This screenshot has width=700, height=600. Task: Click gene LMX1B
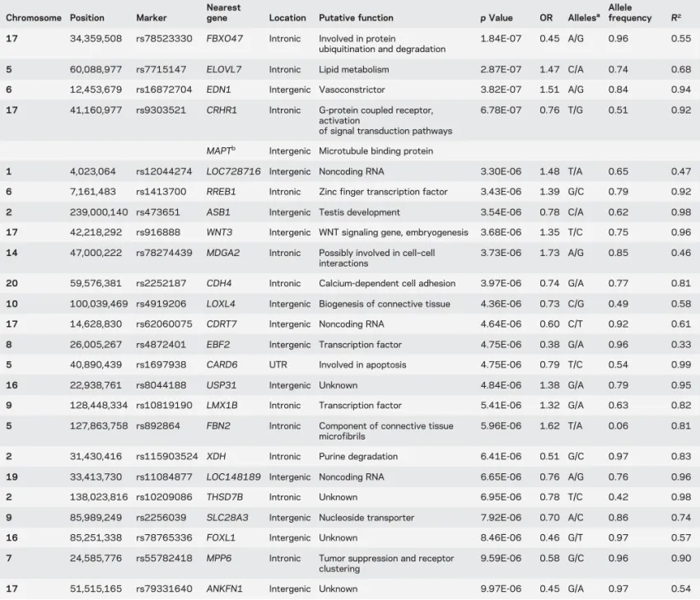[x=222, y=405]
